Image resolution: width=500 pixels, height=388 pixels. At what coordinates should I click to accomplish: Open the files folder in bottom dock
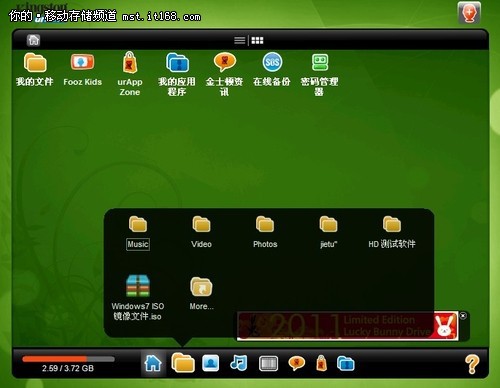tap(183, 363)
